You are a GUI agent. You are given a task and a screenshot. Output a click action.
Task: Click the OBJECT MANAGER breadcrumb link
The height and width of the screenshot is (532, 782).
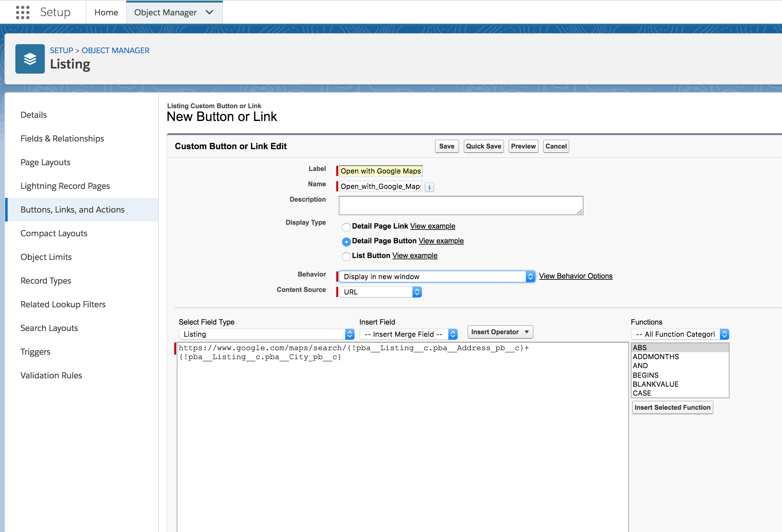115,50
